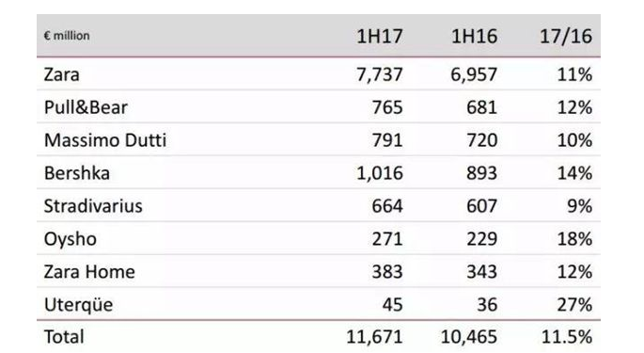
Task: Select the Massimo Dutti row label
Action: tap(105, 140)
